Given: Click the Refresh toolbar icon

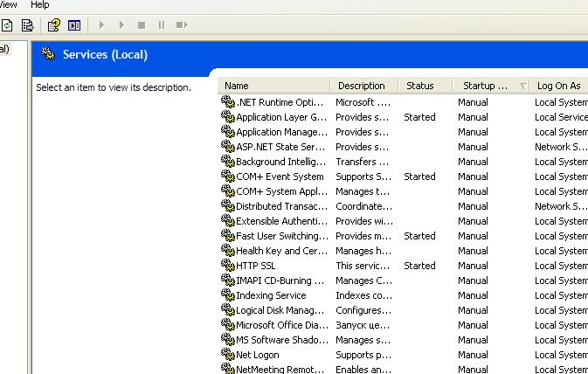Looking at the screenshot, I should click(x=7, y=25).
